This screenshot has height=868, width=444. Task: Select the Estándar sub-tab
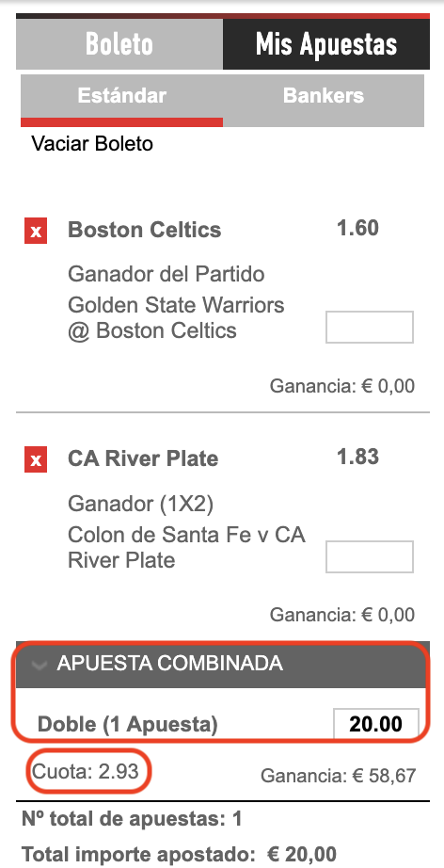(121, 96)
